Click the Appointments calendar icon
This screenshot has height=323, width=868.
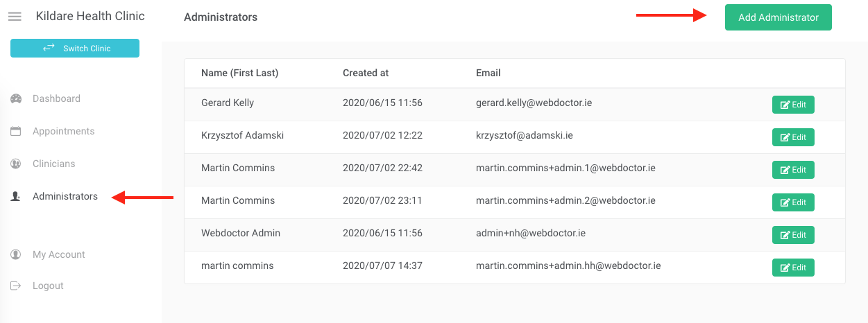click(15, 131)
